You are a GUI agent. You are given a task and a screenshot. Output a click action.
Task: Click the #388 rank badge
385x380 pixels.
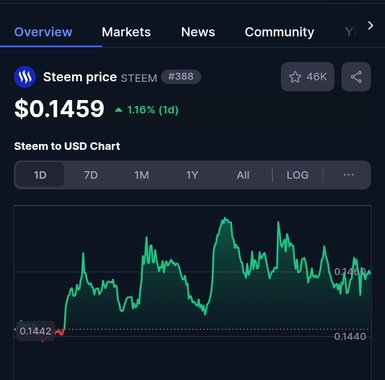pyautogui.click(x=181, y=77)
